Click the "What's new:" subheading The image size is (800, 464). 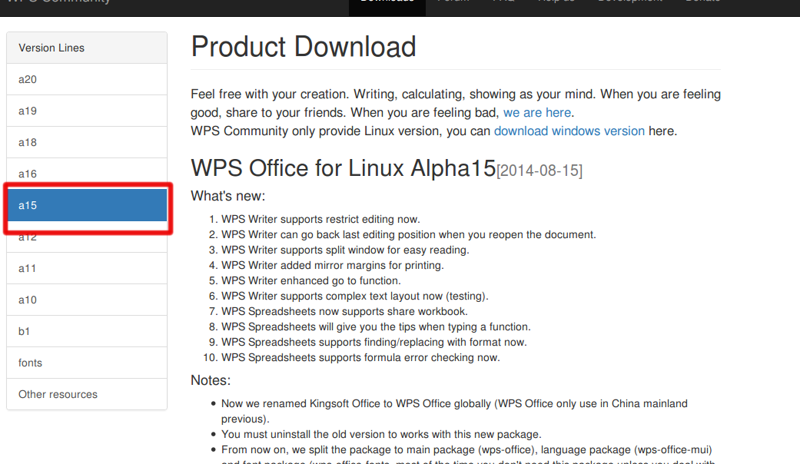click(x=228, y=196)
